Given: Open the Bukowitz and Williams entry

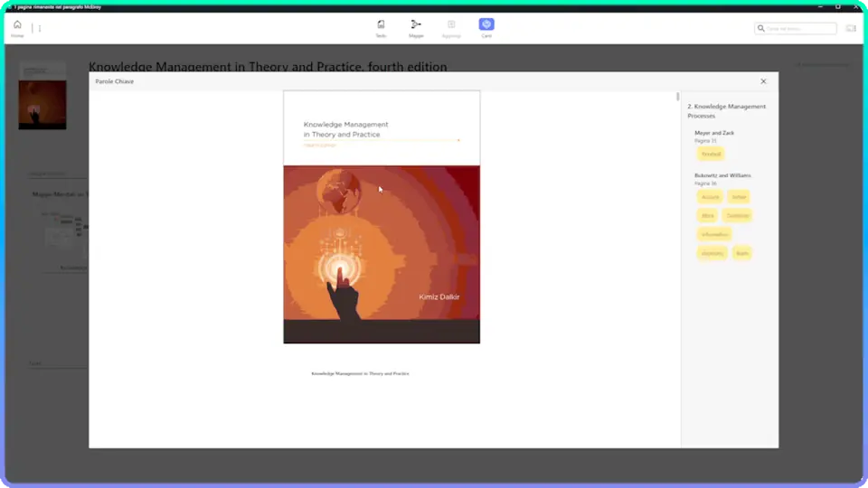Looking at the screenshot, I should [x=722, y=175].
